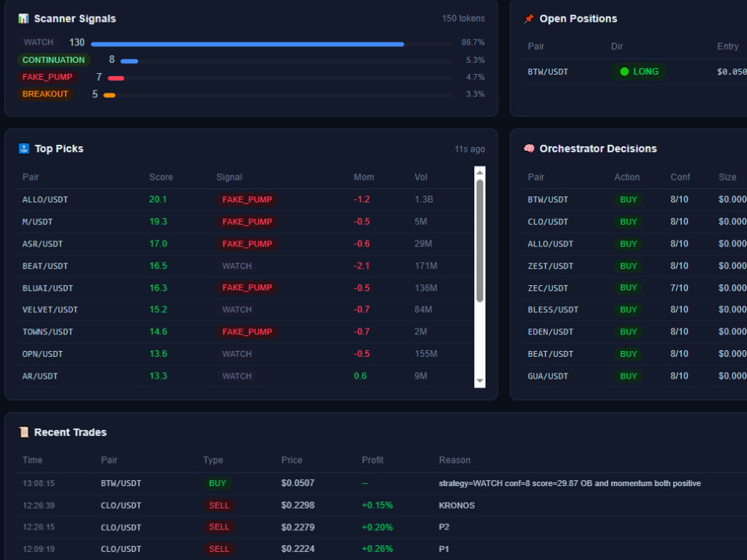Select EDEN/USDT in Orchestrator Decisions
747x560 pixels.
551,332
